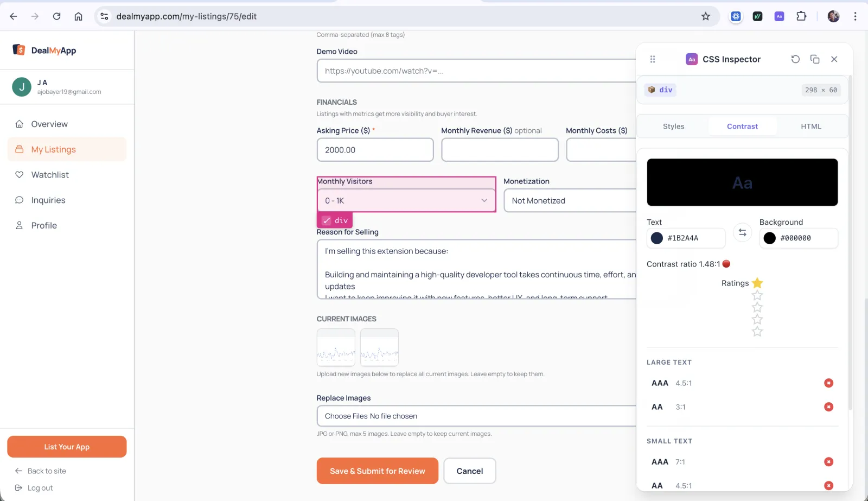Click the green J user avatar

(22, 87)
